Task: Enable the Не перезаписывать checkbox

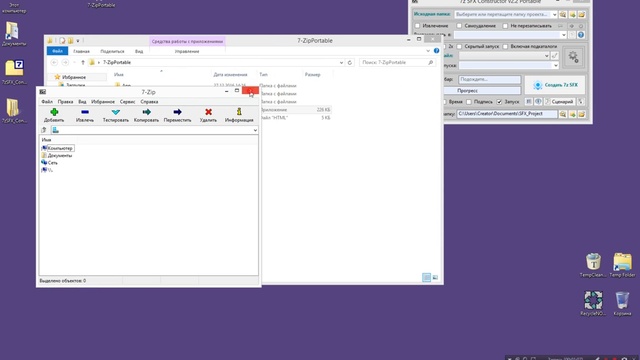Action: (505, 26)
